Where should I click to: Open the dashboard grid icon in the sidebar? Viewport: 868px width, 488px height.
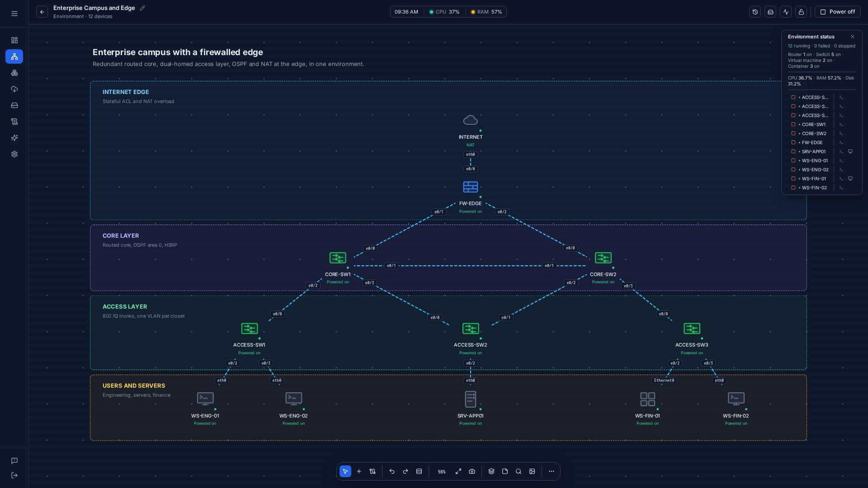(14, 40)
